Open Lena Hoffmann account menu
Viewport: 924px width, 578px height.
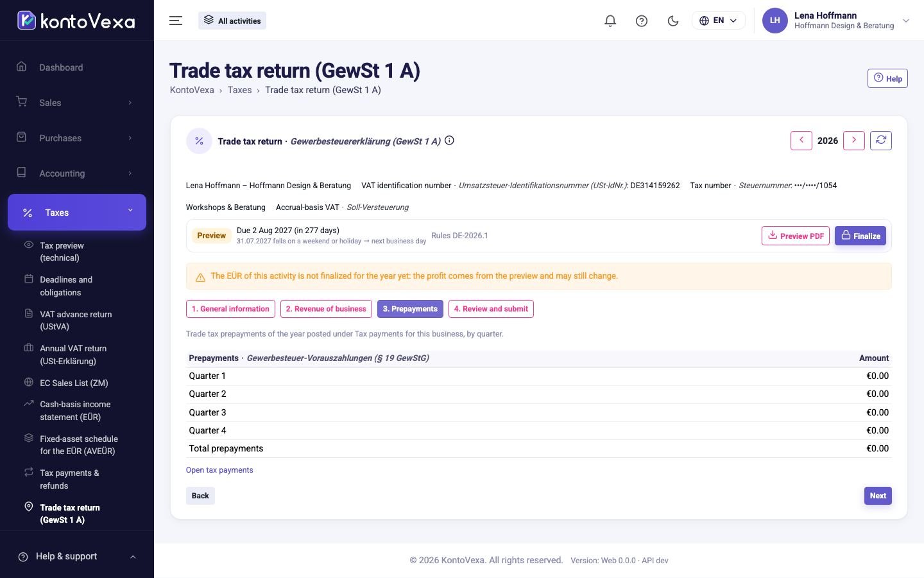coord(836,21)
